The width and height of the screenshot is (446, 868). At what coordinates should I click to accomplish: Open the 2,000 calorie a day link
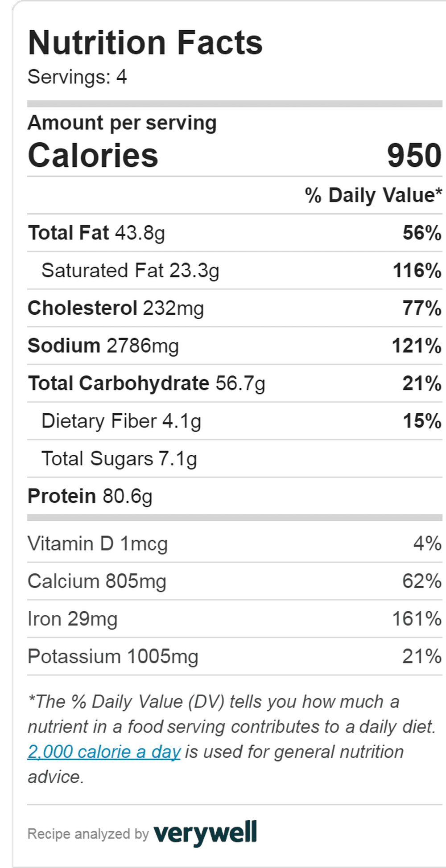(x=104, y=752)
